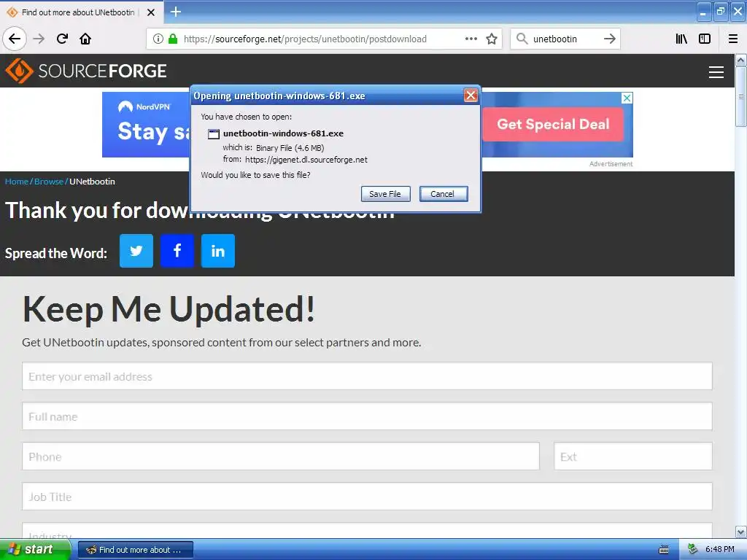747x560 pixels.
Task: Click the keyboard tray icon
Action: click(x=664, y=550)
